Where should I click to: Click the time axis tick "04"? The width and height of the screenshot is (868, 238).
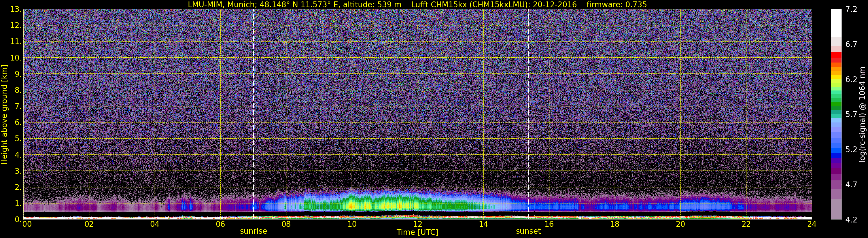coord(155,224)
